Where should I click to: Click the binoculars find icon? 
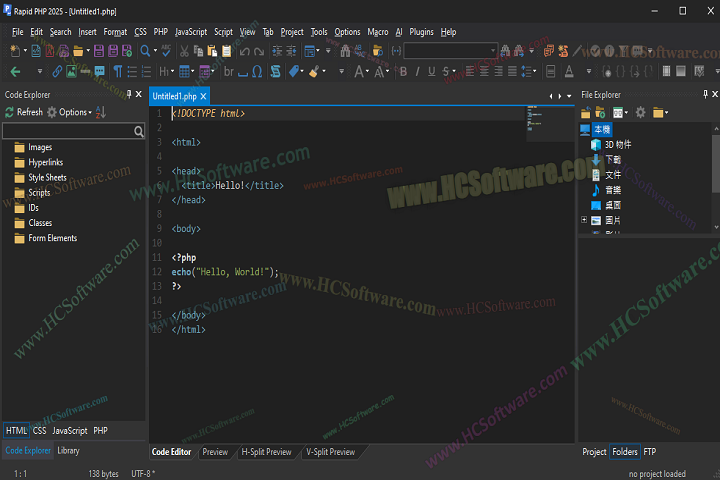(345, 51)
